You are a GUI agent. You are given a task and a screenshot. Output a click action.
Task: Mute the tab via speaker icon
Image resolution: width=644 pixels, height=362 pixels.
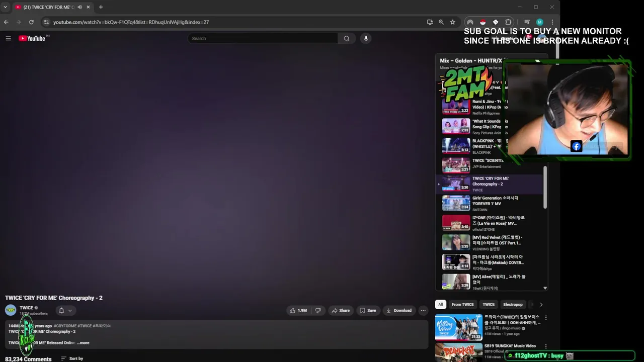pyautogui.click(x=79, y=7)
